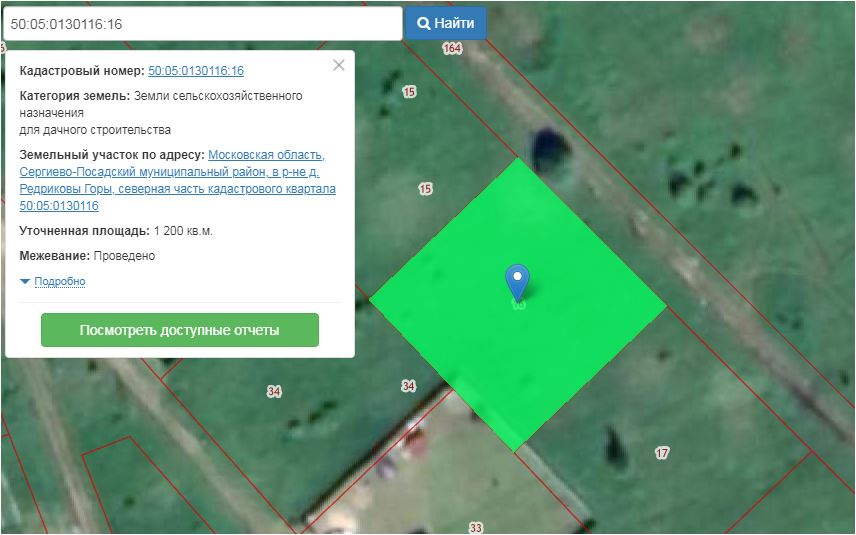The image size is (856, 535).
Task: Click the 15 label right of Уточненная площадь
Action: coord(425,189)
